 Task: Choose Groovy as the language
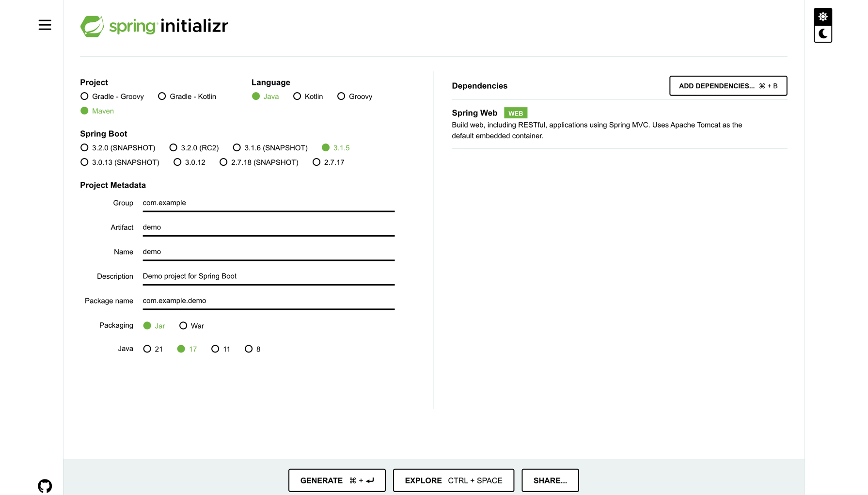tap(355, 96)
